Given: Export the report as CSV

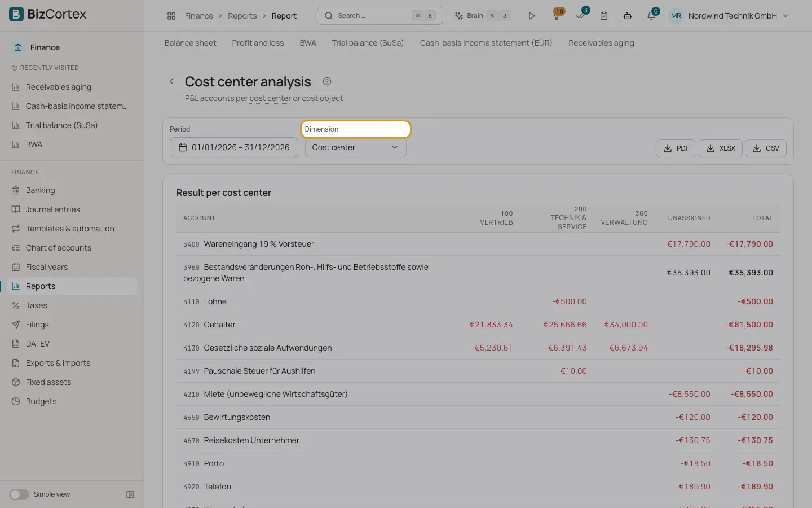Looking at the screenshot, I should pos(766,148).
